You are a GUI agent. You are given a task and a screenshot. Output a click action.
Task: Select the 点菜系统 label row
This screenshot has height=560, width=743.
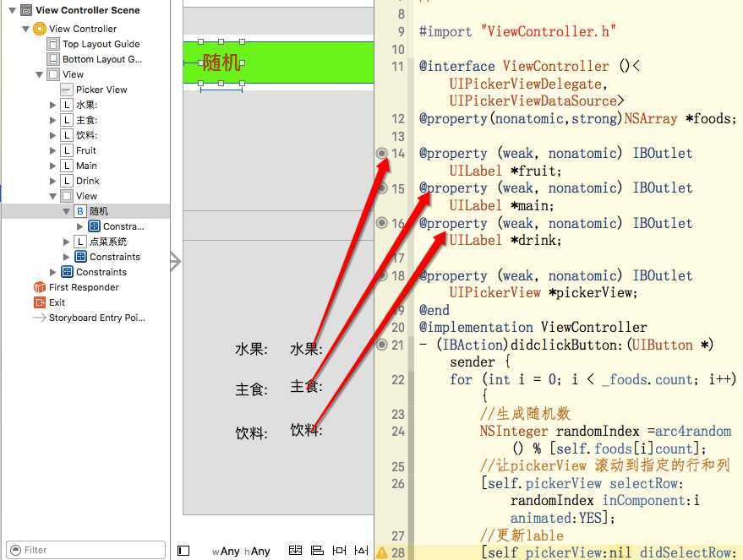coord(85,242)
